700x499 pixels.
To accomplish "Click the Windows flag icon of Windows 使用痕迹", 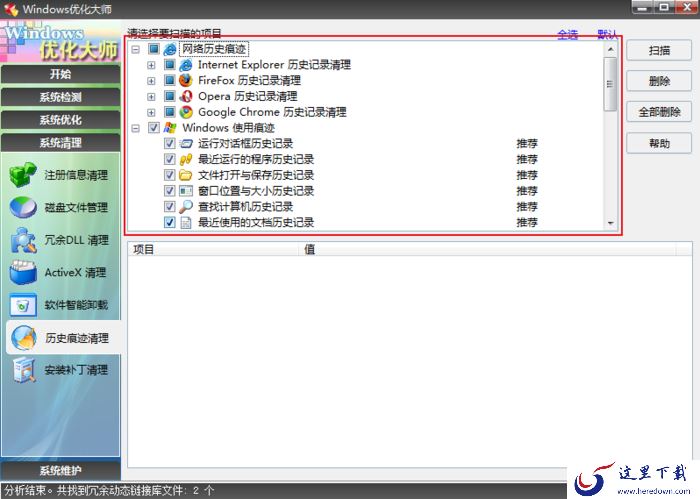I will (x=170, y=128).
